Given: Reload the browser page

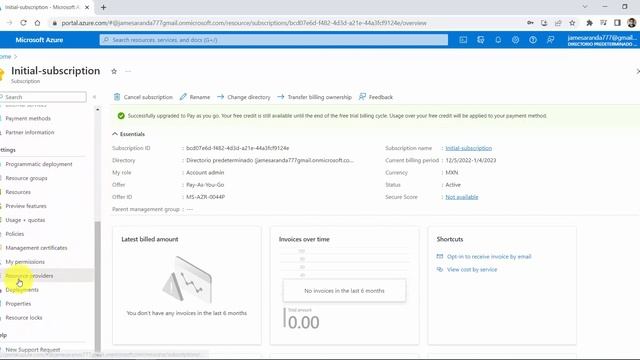Looking at the screenshot, I should [x=23, y=23].
